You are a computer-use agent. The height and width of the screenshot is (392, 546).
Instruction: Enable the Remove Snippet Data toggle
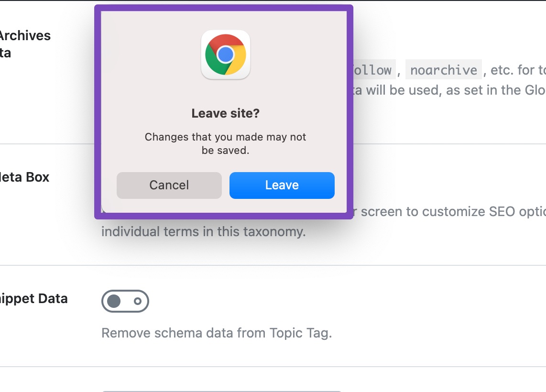click(x=125, y=301)
